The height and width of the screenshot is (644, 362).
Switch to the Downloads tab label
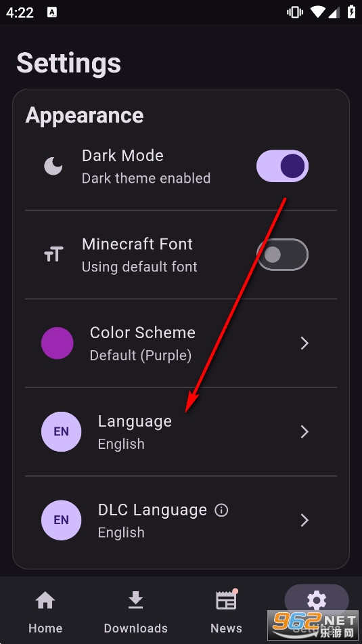(x=135, y=628)
